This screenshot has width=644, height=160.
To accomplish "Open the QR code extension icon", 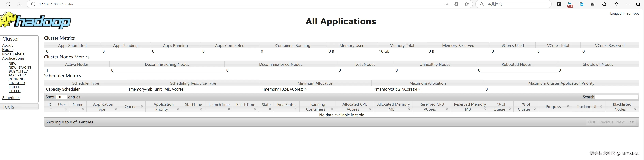I will 593,4.
